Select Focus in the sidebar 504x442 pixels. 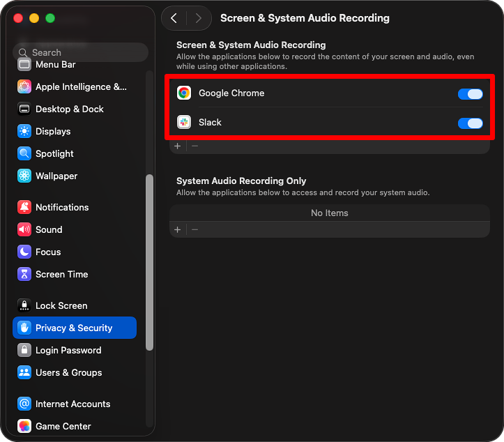[75, 252]
